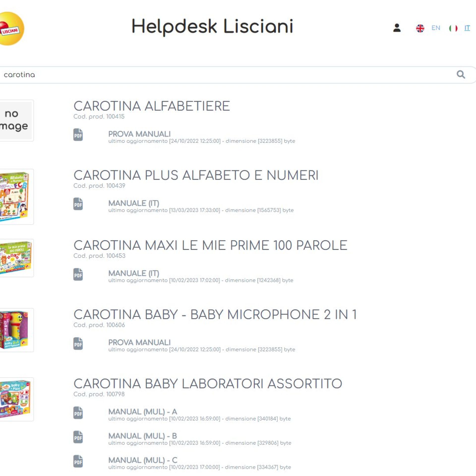This screenshot has height=476, width=476.
Task: Open MANUALE (IT) for Carotina Plus Alfabeto
Action: click(134, 203)
